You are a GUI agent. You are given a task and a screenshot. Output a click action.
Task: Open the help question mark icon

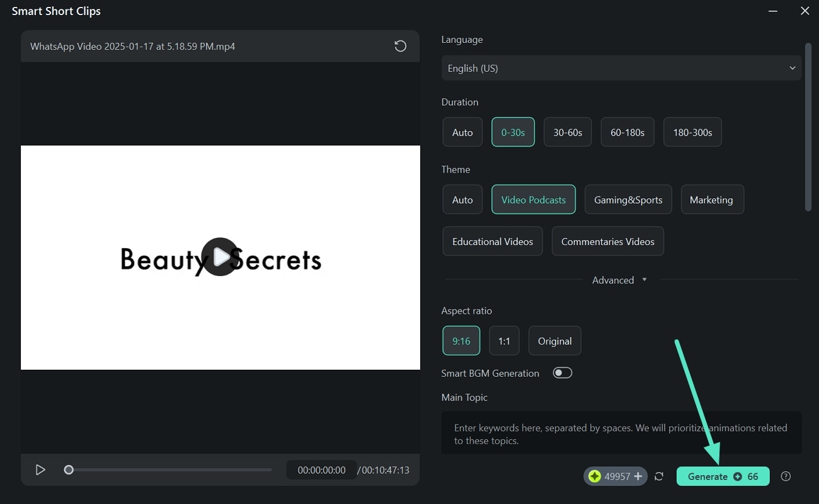pyautogui.click(x=786, y=476)
